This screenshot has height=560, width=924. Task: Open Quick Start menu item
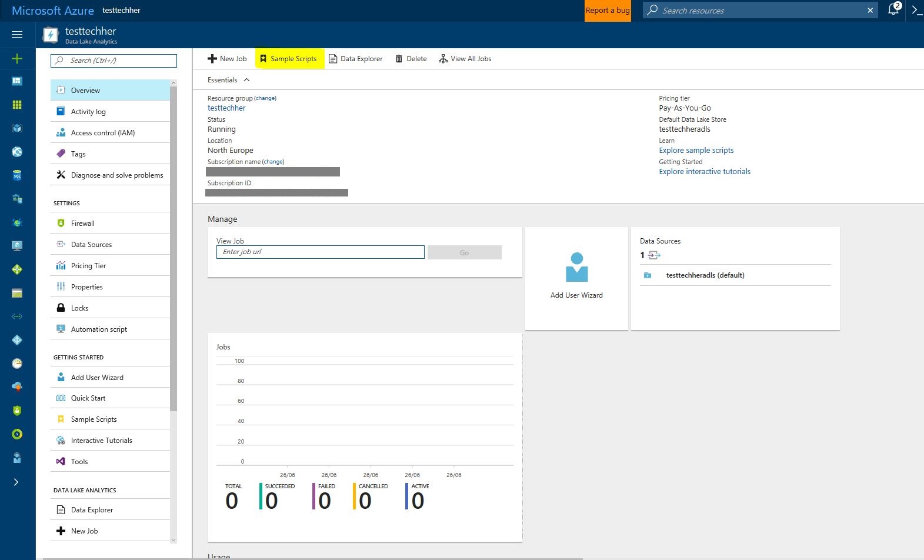tap(110, 398)
